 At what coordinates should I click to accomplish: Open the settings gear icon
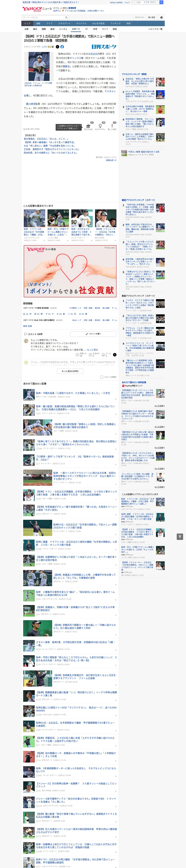click(161, 18)
